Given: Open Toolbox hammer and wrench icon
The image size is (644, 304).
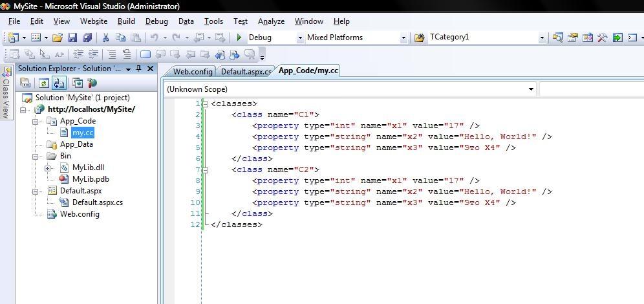Looking at the screenshot, I should 602,38.
